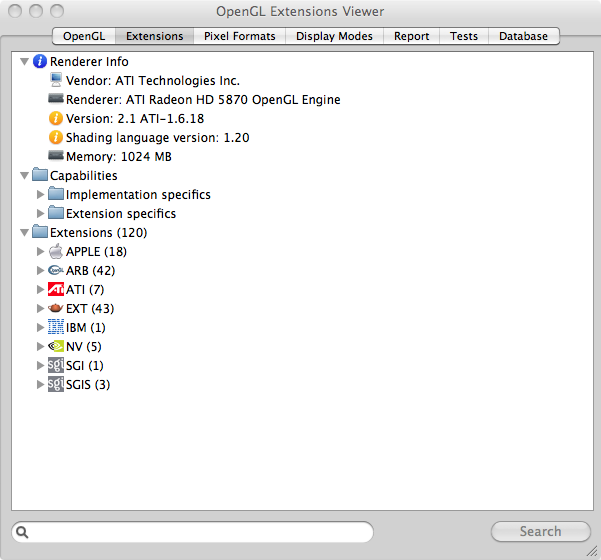This screenshot has height=560, width=601.
Task: Click the graphics card icon beside Renderer
Action: point(56,99)
